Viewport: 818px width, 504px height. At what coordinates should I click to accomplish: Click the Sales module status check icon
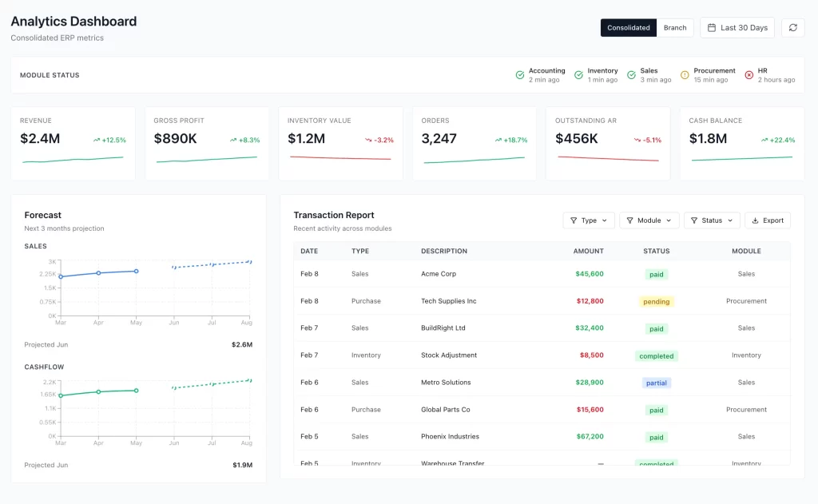click(x=630, y=73)
